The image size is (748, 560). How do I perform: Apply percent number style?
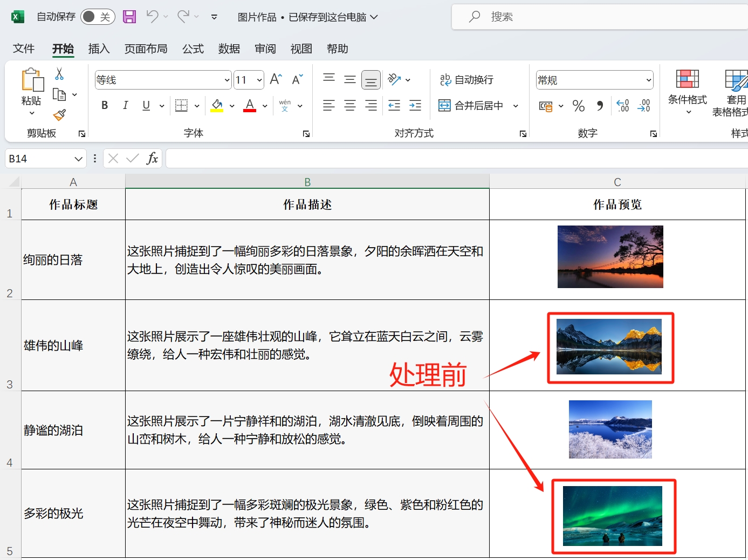click(x=578, y=106)
